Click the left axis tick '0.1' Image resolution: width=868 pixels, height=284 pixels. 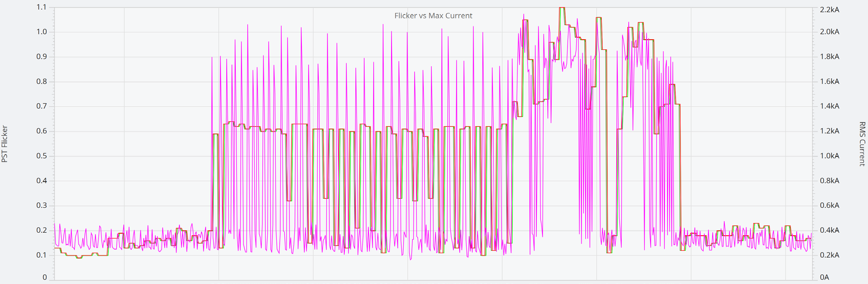coord(41,255)
